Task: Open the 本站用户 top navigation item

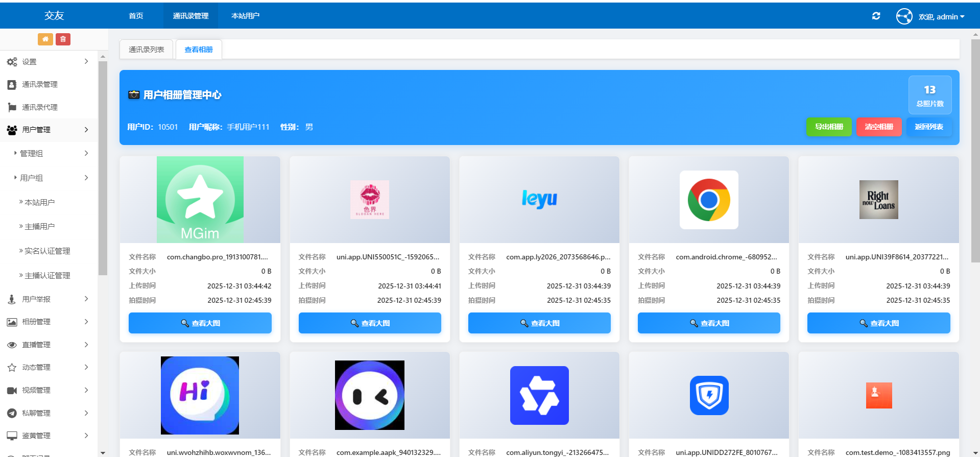Action: (245, 16)
